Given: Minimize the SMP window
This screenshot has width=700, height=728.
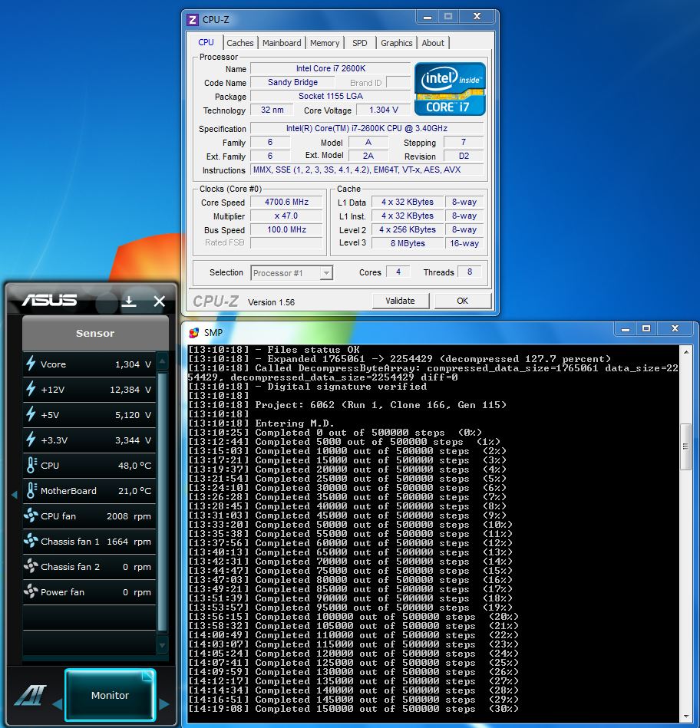Looking at the screenshot, I should (626, 329).
